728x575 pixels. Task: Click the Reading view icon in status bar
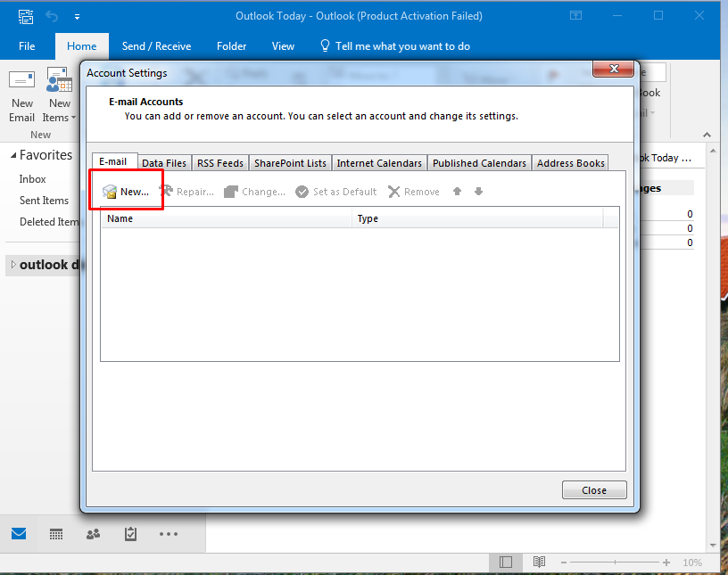tap(539, 562)
